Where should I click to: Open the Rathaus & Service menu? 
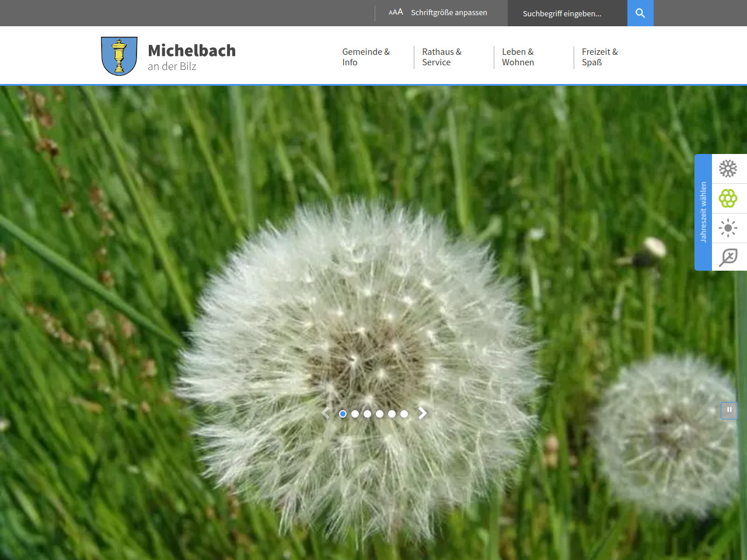click(x=442, y=57)
